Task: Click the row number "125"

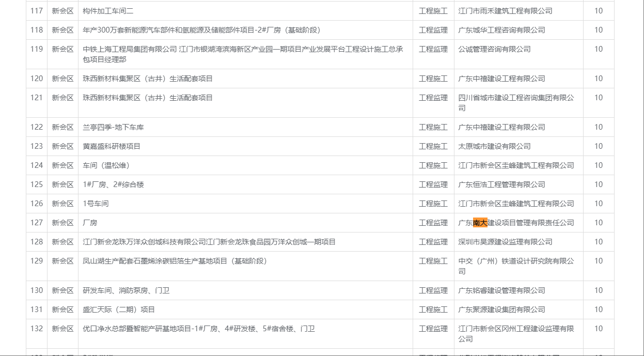Action: tap(37, 184)
